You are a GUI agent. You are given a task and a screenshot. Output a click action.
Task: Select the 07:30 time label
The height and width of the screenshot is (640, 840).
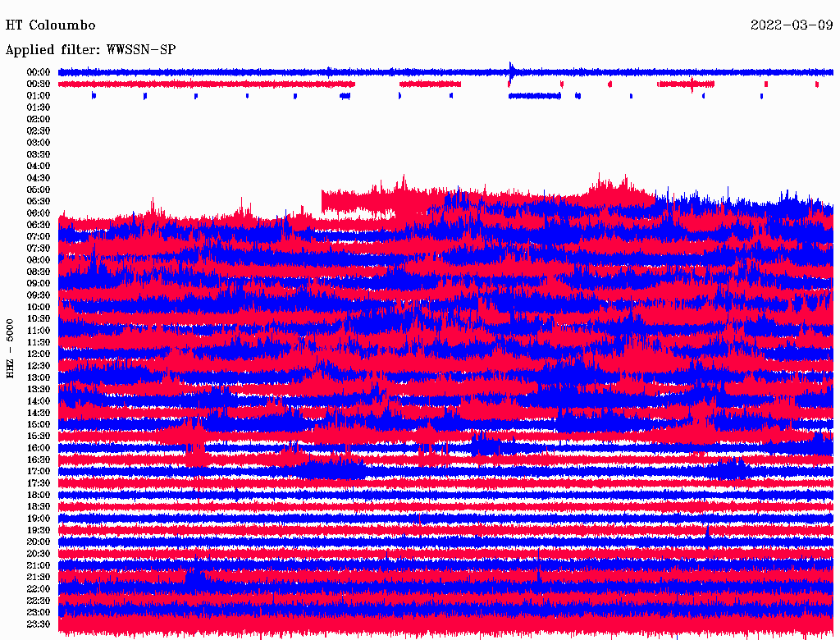tap(39, 248)
